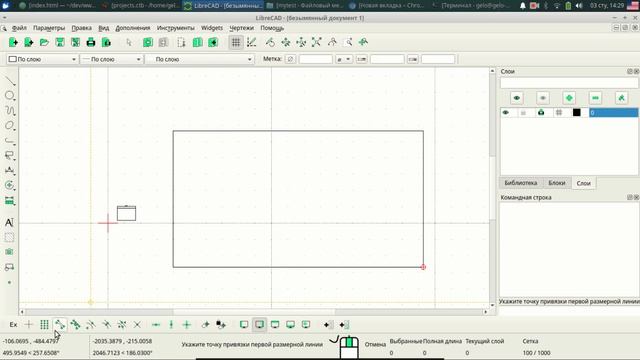This screenshot has width=640, height=360.
Task: Open the Файл menu
Action: pyautogui.click(x=19, y=28)
